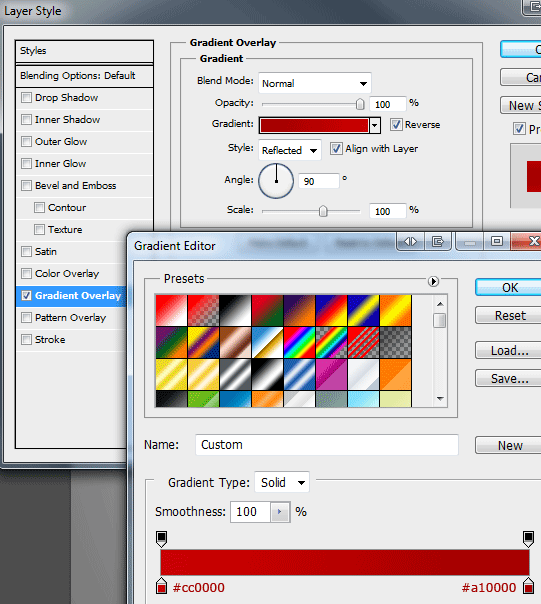541x604 pixels.
Task: Click the Load... button
Action: (x=509, y=350)
